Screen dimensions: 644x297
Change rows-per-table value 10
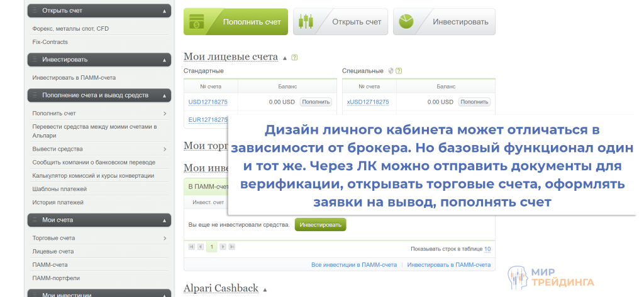click(x=487, y=249)
